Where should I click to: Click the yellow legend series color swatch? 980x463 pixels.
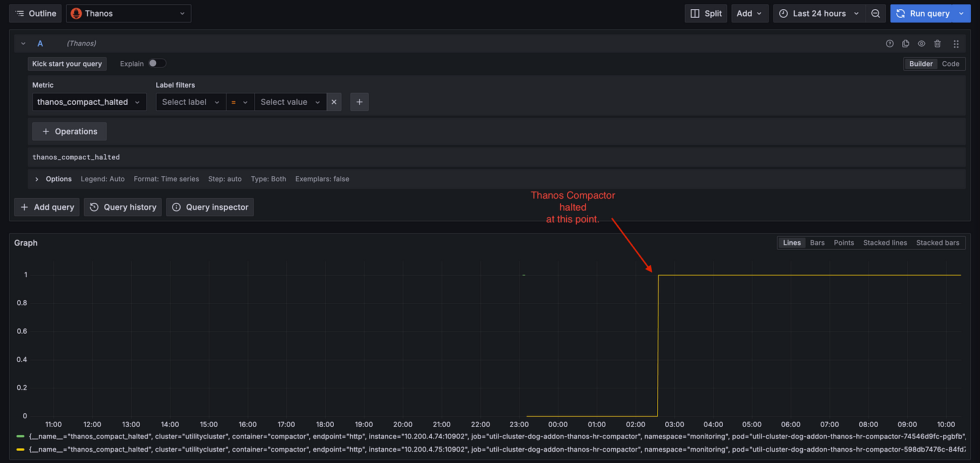coord(20,450)
